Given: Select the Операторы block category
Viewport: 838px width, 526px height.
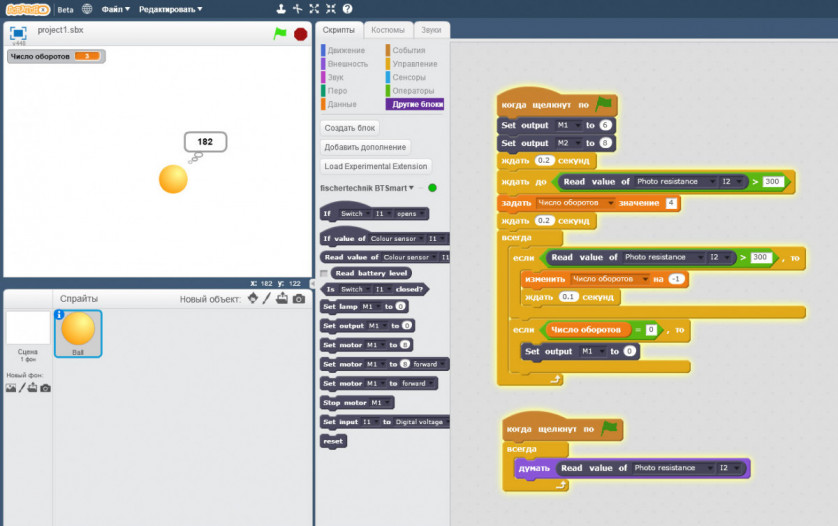Looking at the screenshot, I should 415,91.
